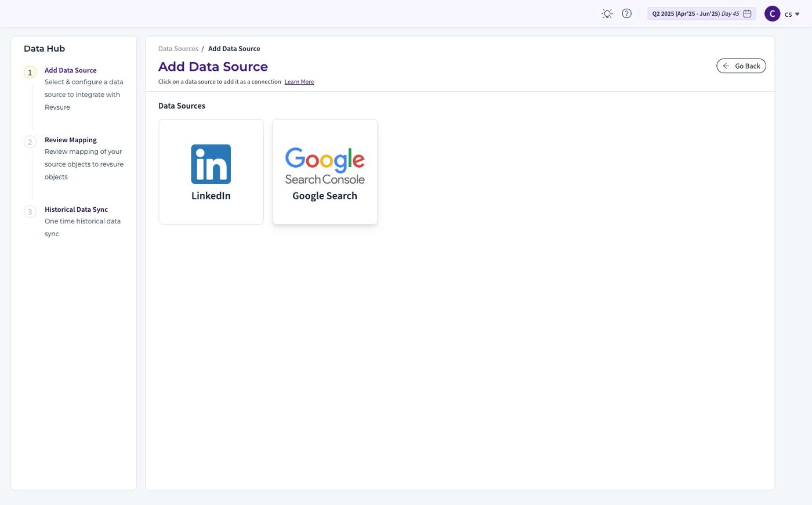Open the Q2 2025 date range selector
Image resolution: width=812 pixels, height=505 pixels.
click(702, 13)
